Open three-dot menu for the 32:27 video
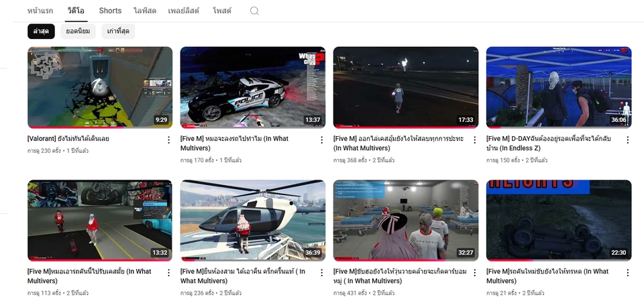Viewport: 644px width, 307px height. click(x=474, y=273)
